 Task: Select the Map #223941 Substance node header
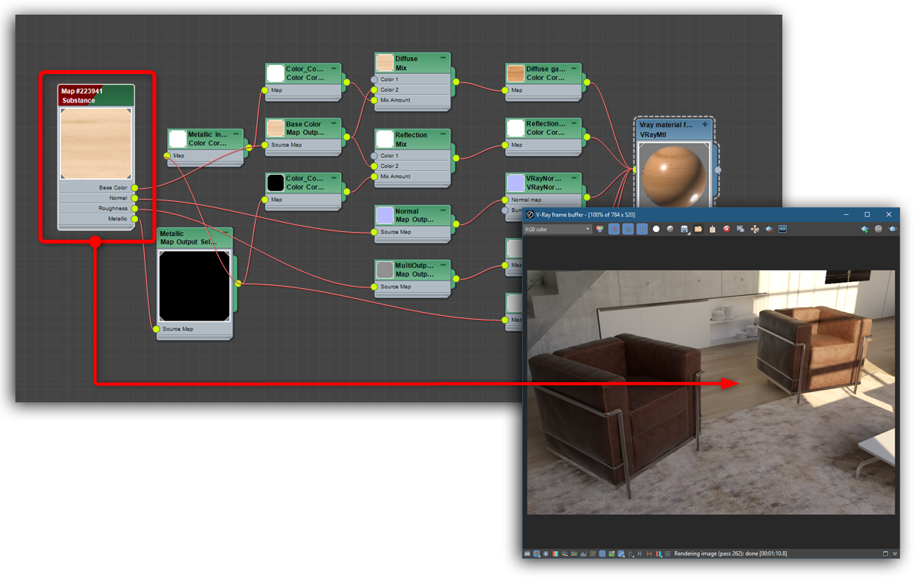click(x=95, y=95)
